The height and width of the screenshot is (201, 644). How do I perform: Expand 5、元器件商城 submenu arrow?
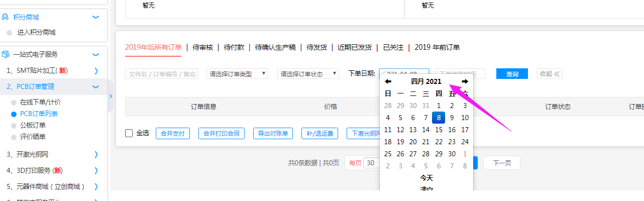point(96,186)
